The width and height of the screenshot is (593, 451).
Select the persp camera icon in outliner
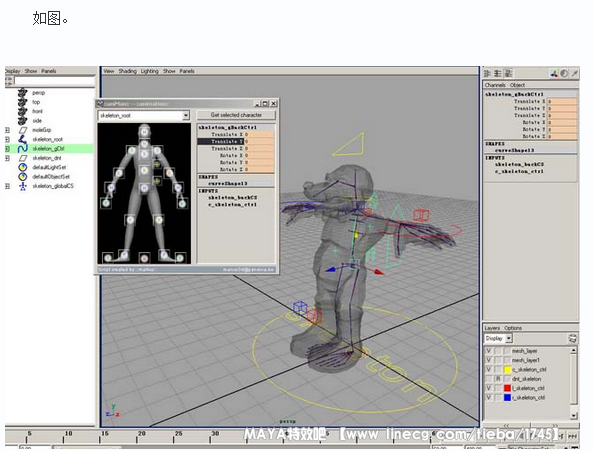click(23, 93)
